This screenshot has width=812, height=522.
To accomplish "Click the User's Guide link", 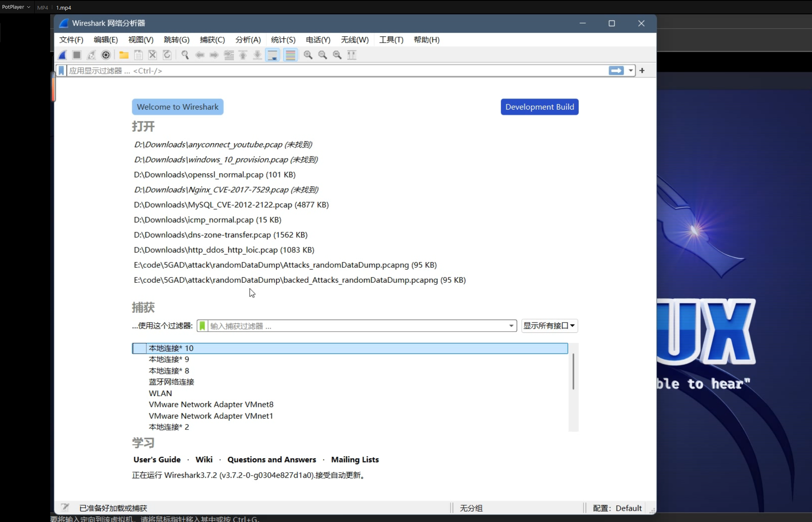I will click(x=157, y=460).
